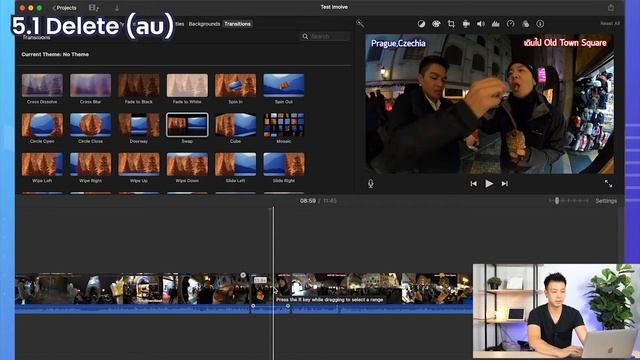Click the Reset All button
This screenshot has width=640, height=360.
[x=610, y=24]
